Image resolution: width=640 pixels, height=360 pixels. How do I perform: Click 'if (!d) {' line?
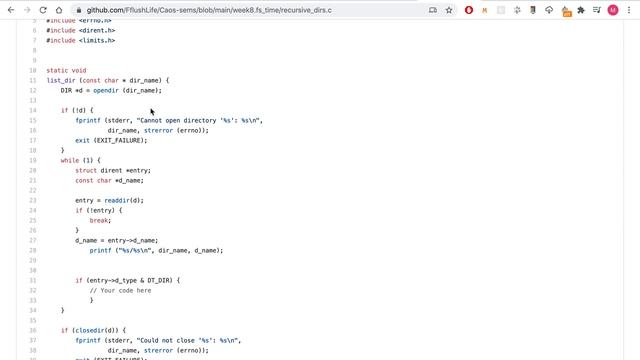pos(77,110)
